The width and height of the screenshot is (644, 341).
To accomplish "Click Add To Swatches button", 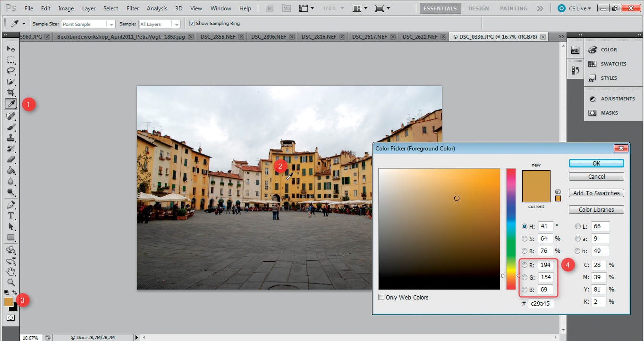I will 596,193.
